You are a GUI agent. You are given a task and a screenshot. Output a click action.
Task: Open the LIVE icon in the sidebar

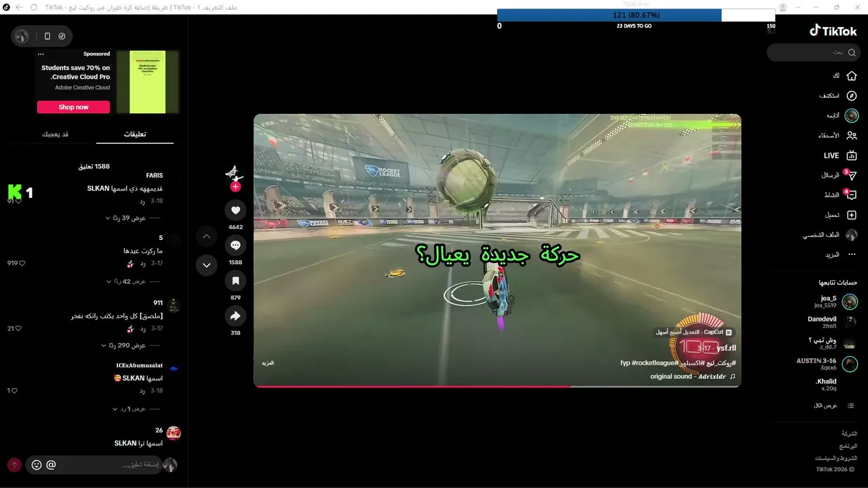pos(852,155)
